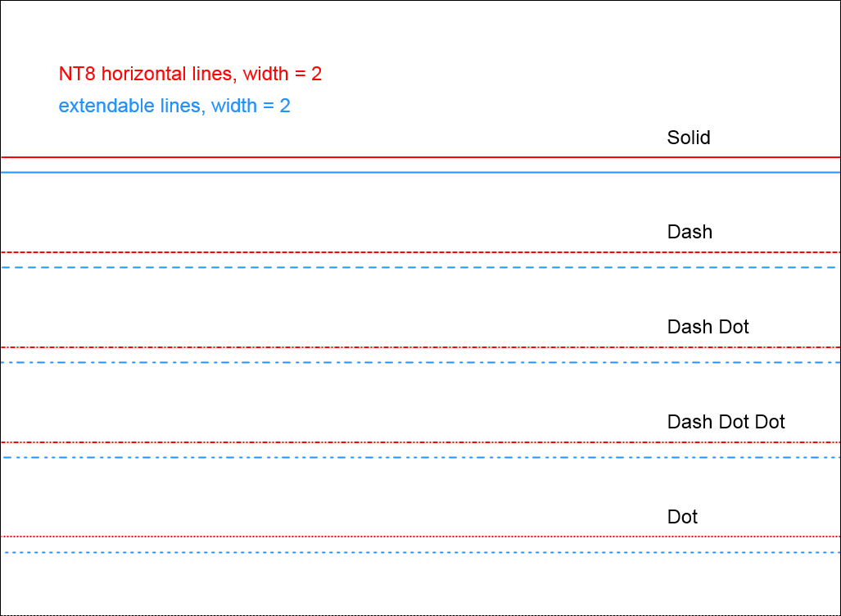
Task: Select the blue dotted line under 'Dot'
Action: [x=409, y=553]
